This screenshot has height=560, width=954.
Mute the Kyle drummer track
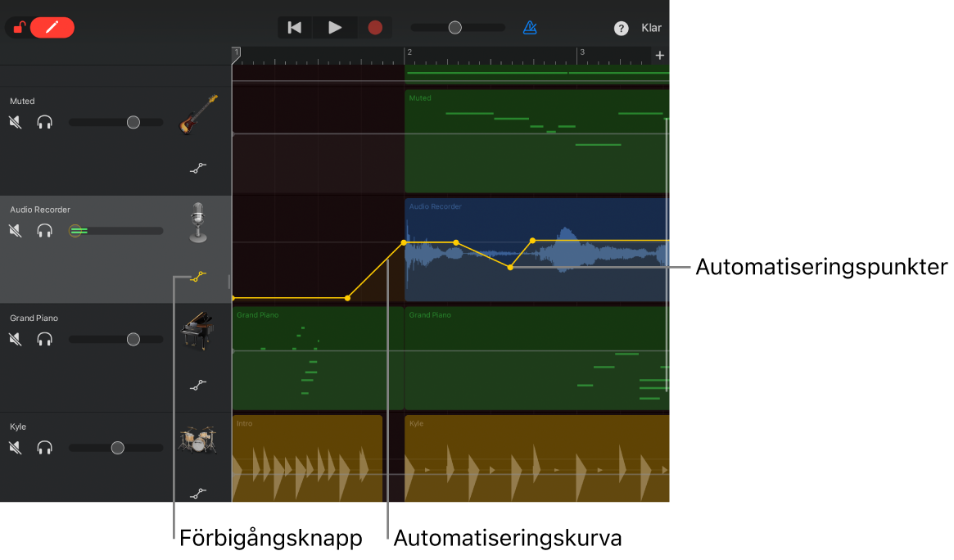pyautogui.click(x=16, y=448)
